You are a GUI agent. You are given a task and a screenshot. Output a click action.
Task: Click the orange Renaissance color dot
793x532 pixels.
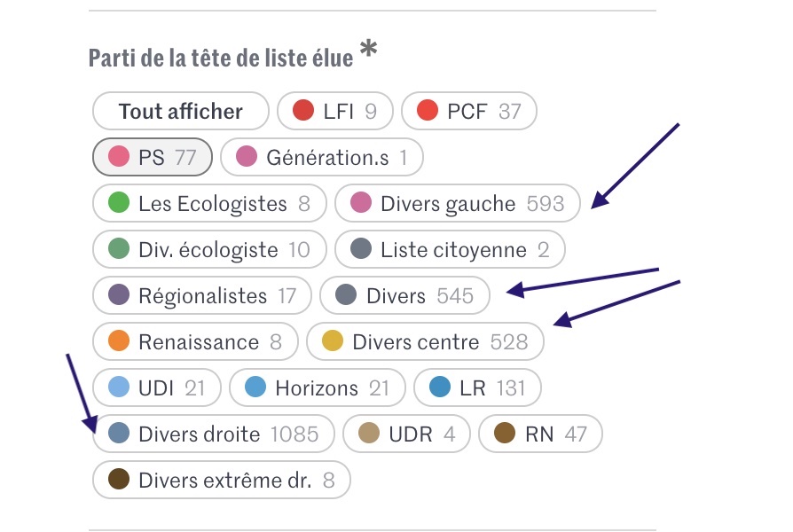point(116,341)
